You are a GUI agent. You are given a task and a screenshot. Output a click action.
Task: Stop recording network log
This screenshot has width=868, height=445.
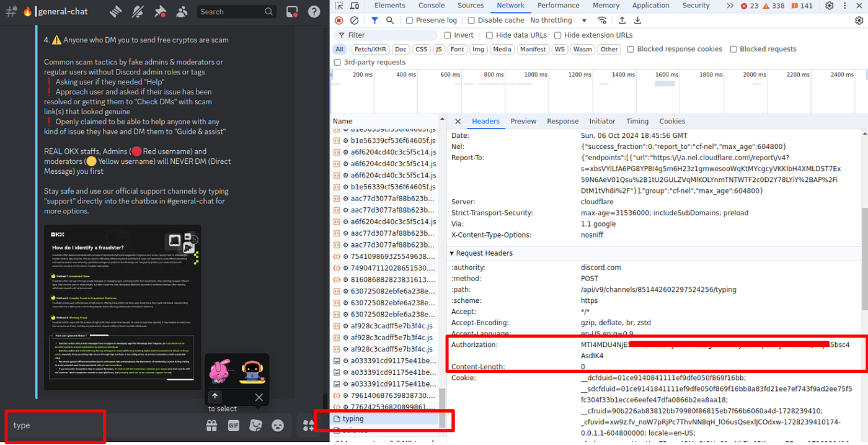point(339,20)
